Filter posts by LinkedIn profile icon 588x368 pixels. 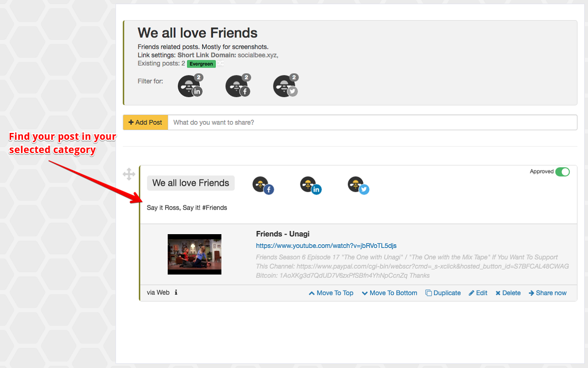pos(189,86)
